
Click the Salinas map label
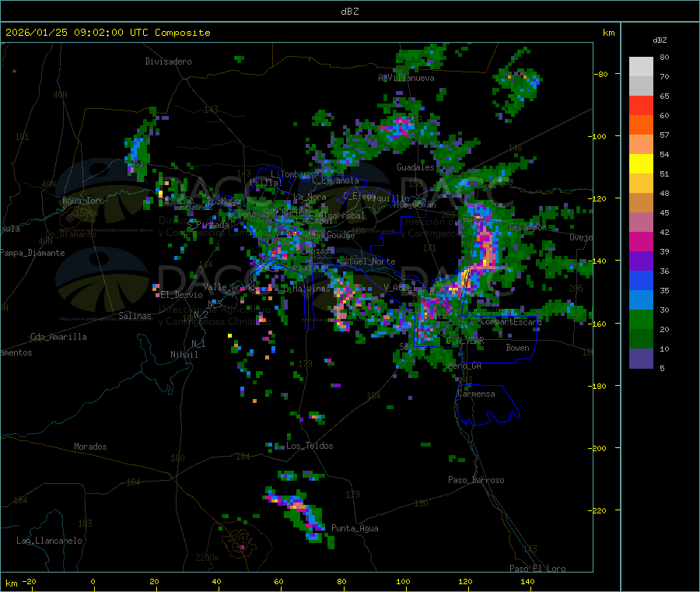coord(135,316)
